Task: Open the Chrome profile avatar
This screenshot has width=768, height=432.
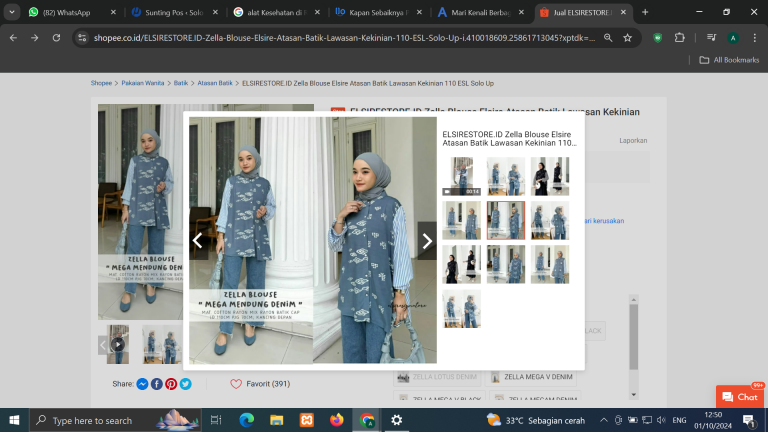Action: tap(733, 38)
